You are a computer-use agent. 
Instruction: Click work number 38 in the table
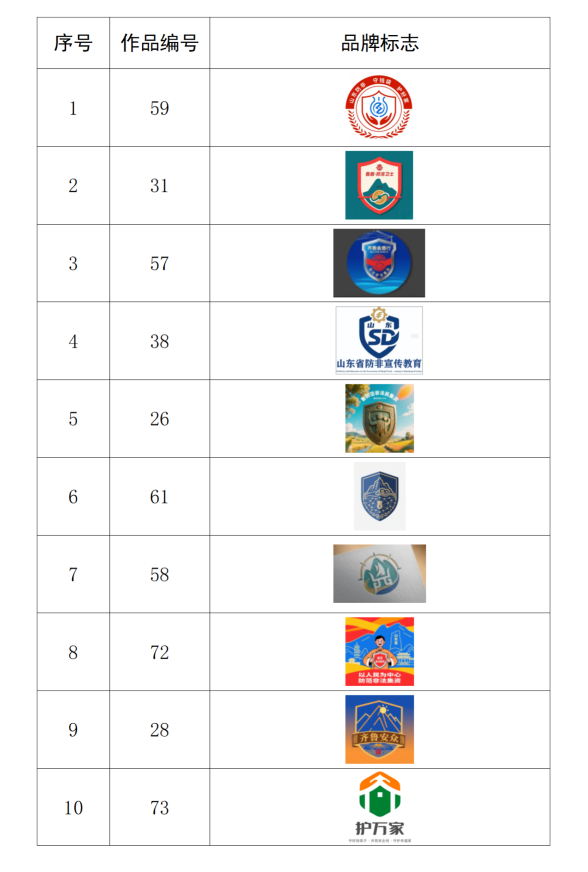(159, 341)
